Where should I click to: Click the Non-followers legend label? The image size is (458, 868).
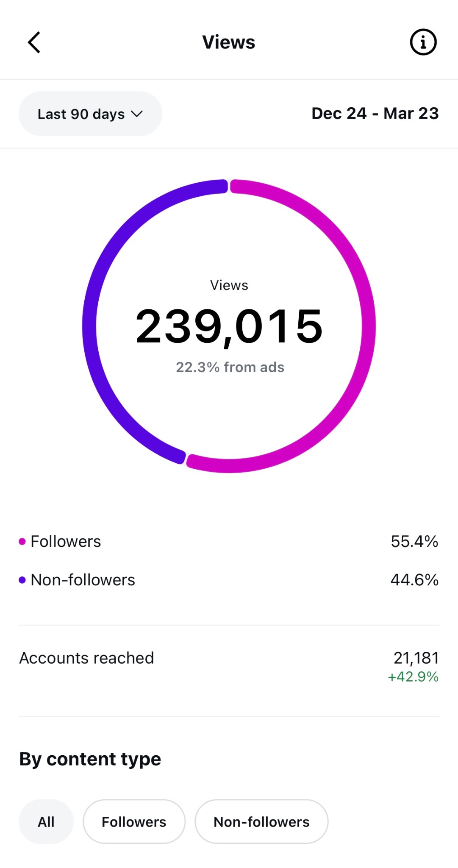pos(83,580)
